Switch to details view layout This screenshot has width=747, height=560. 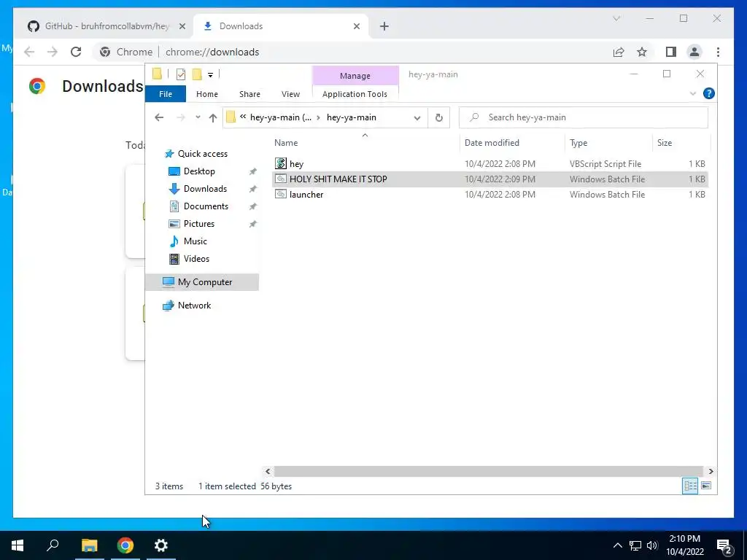coord(690,486)
